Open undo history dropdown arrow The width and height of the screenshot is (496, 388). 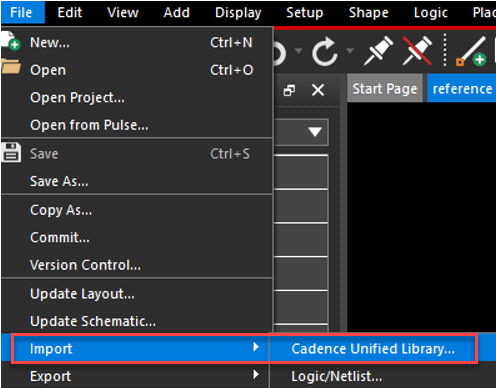pyautogui.click(x=299, y=51)
